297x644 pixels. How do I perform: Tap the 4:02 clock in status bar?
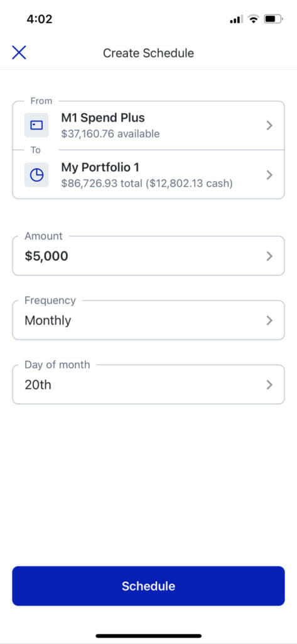40,19
